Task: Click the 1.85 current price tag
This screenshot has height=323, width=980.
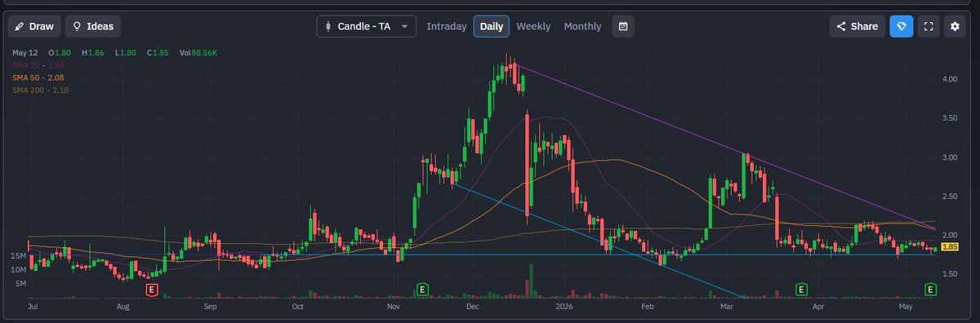Action: point(950,247)
